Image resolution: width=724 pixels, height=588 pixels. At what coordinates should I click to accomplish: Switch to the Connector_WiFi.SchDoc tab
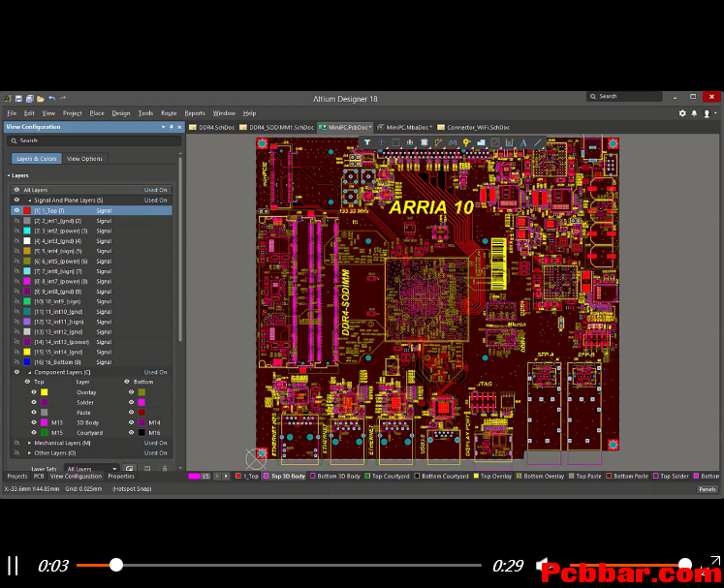[x=473, y=128]
